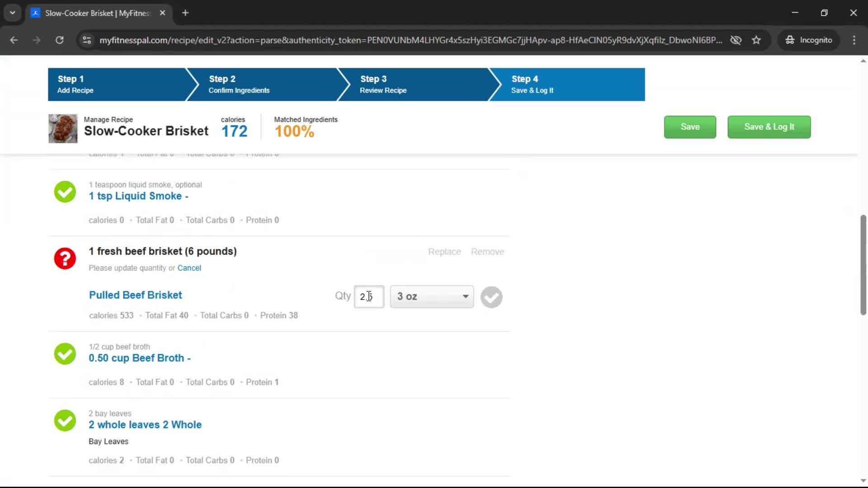
Task: Click the browser back arrow
Action: pos(14,40)
